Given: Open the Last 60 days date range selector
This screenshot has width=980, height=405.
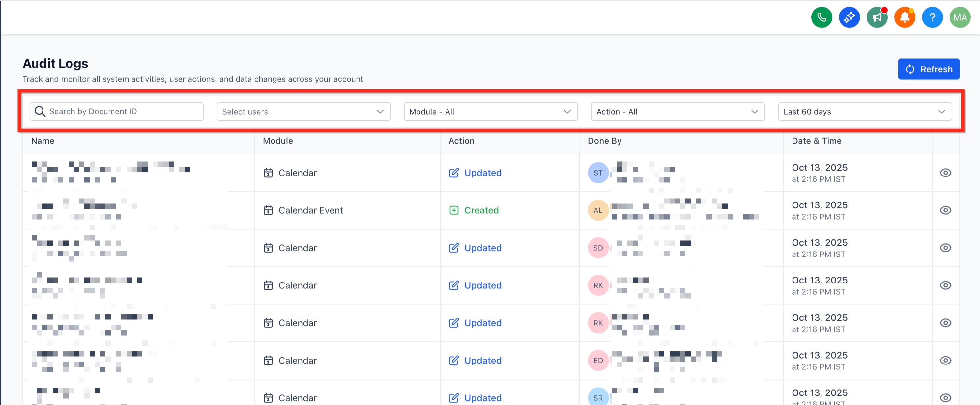Looking at the screenshot, I should (x=865, y=111).
